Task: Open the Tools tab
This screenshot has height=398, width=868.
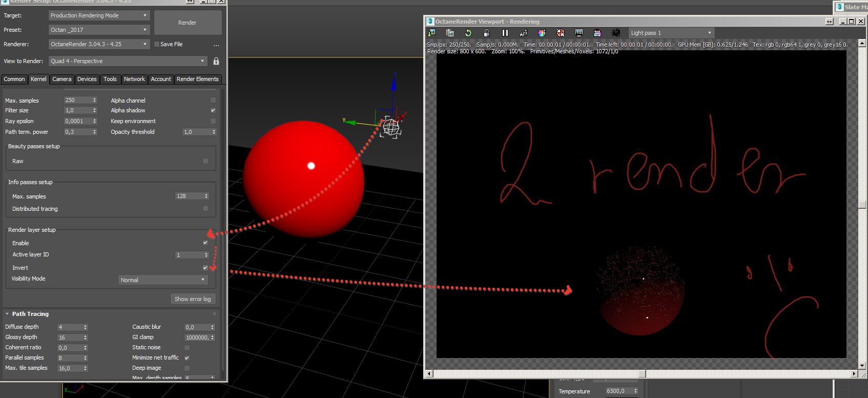Action: coord(110,79)
